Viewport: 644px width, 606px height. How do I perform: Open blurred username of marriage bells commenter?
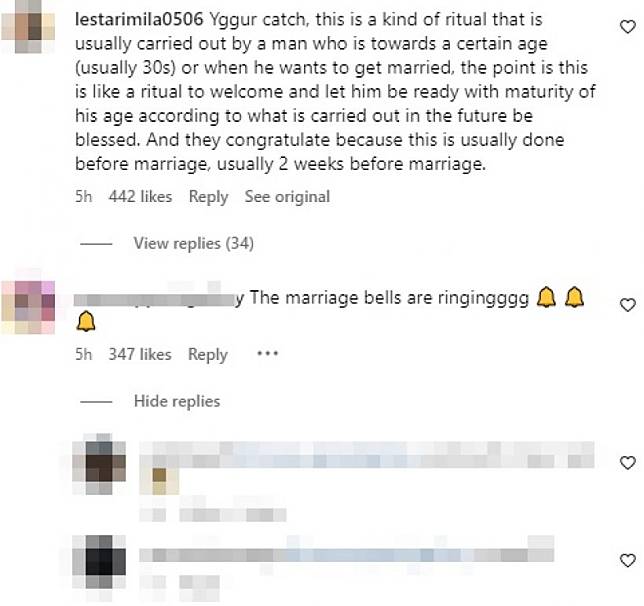click(159, 299)
